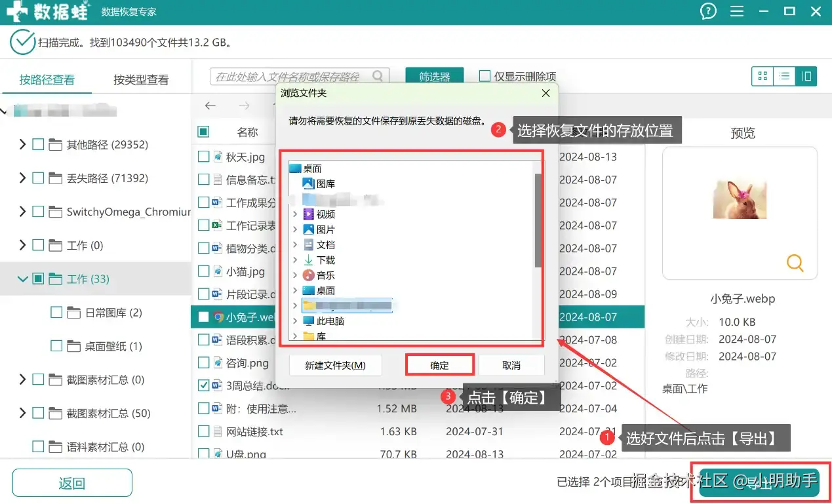832x504 pixels.
Task: Click the 网站链接.txt file icon
Action: point(218,432)
